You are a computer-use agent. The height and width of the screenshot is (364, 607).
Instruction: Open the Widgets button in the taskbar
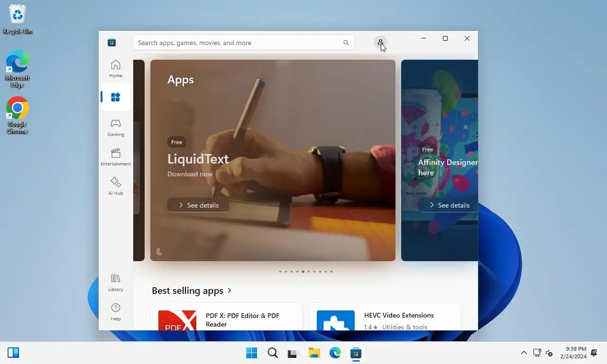click(13, 353)
